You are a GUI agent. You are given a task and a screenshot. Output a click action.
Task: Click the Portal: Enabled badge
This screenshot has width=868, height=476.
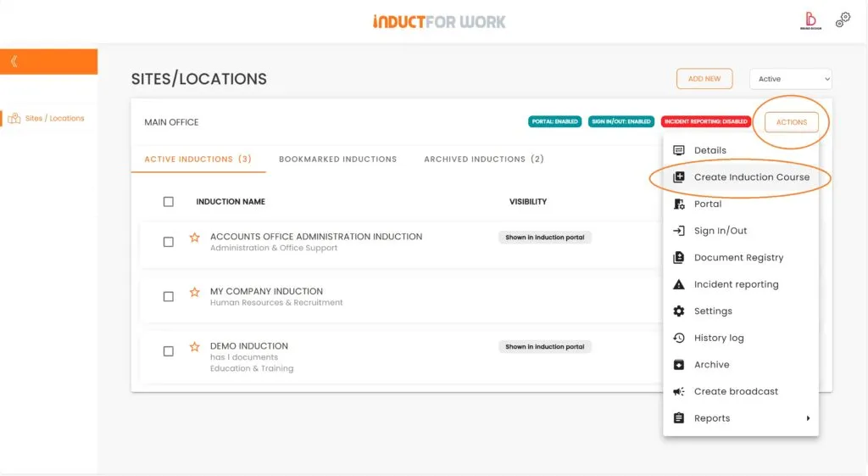point(554,121)
